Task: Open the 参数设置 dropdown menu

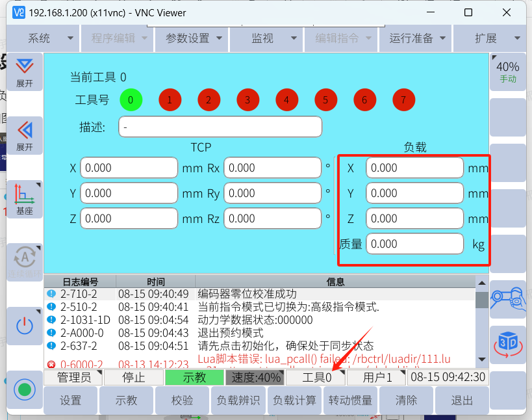Action: [x=194, y=38]
